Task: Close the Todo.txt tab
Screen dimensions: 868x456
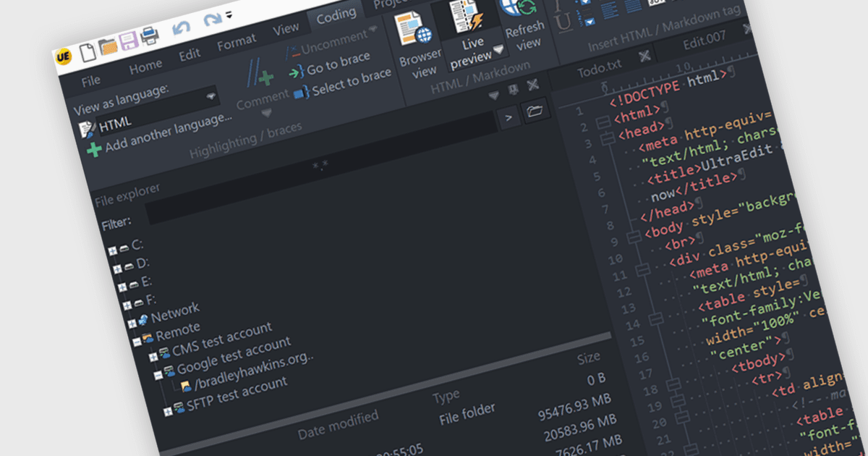Action: [644, 56]
